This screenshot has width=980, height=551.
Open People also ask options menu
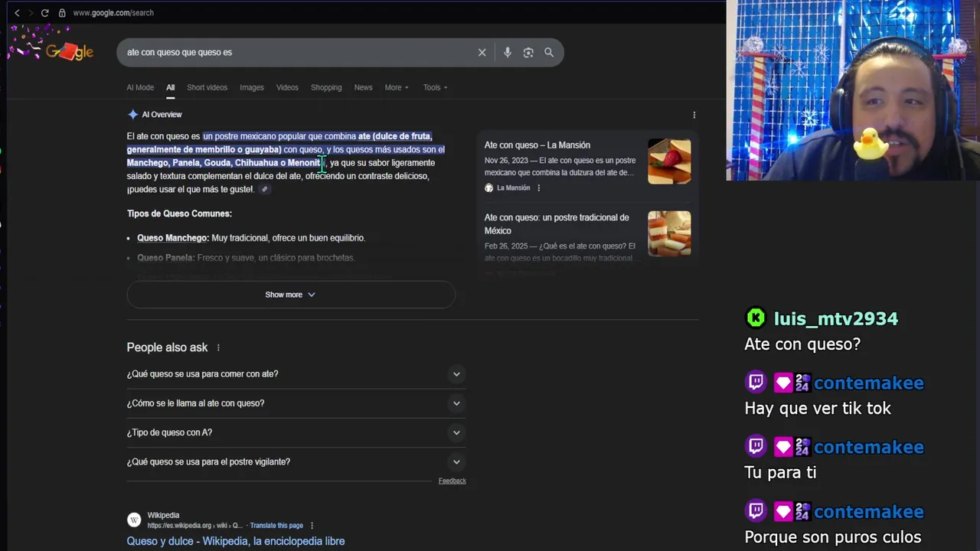click(218, 347)
